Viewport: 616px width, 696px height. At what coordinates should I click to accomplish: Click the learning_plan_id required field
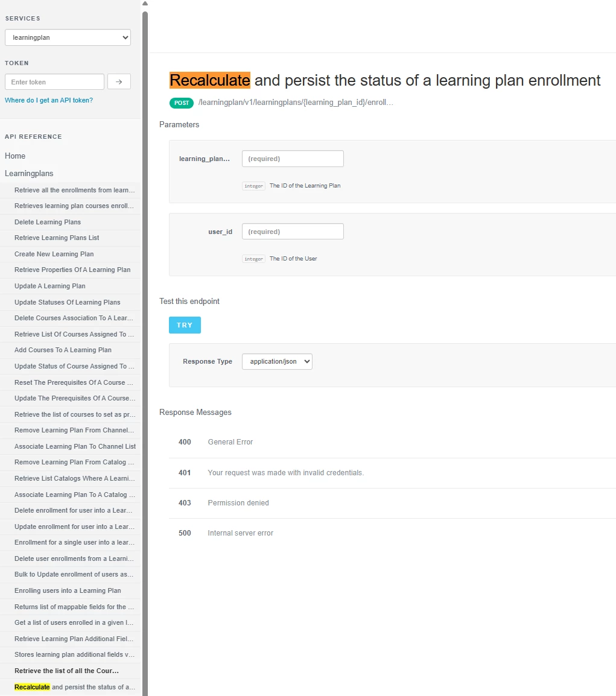(293, 159)
